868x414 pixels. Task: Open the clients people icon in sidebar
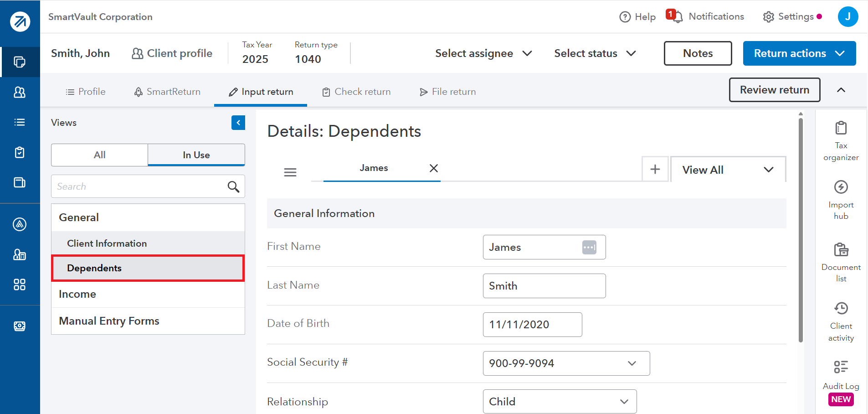click(x=20, y=92)
